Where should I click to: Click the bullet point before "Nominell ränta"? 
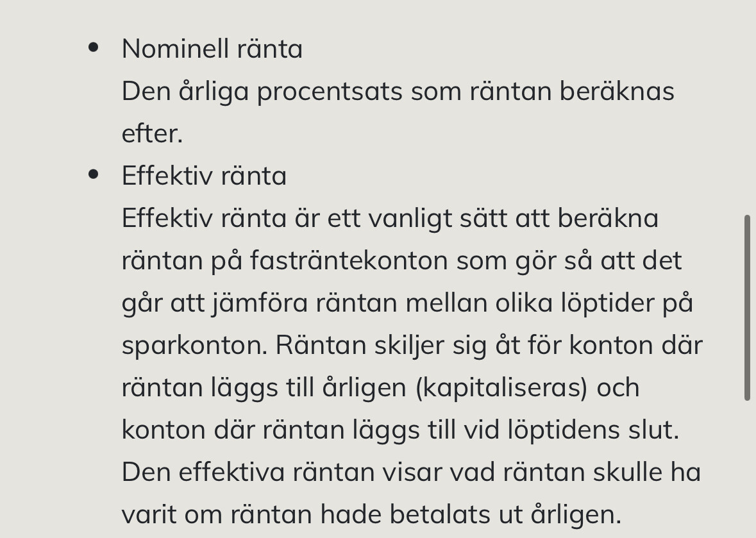[94, 47]
